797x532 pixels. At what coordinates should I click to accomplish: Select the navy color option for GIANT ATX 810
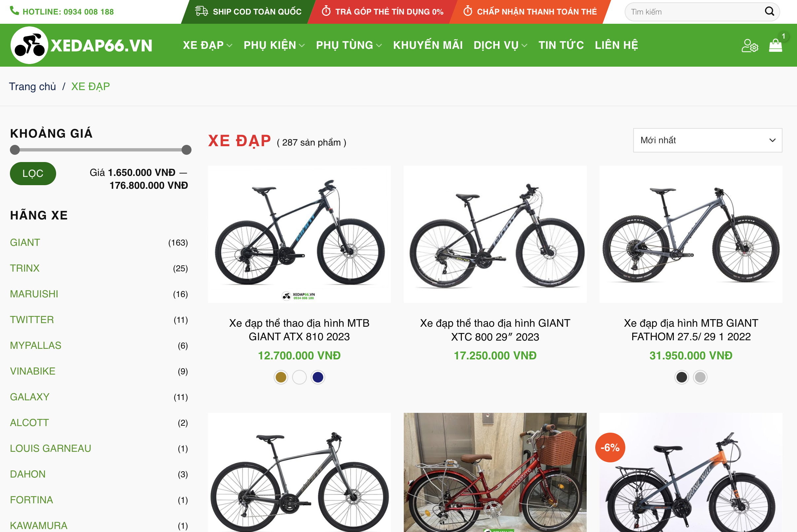click(318, 377)
